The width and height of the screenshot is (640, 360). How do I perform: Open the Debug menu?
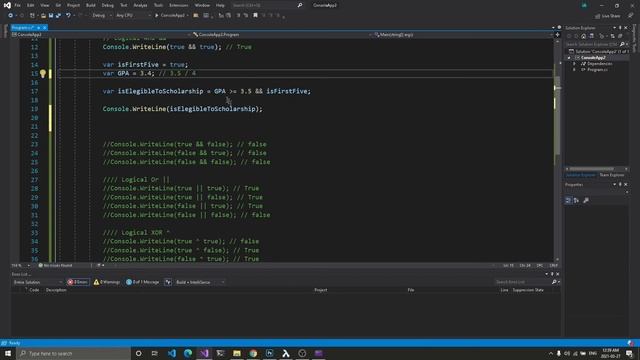tap(108, 5)
